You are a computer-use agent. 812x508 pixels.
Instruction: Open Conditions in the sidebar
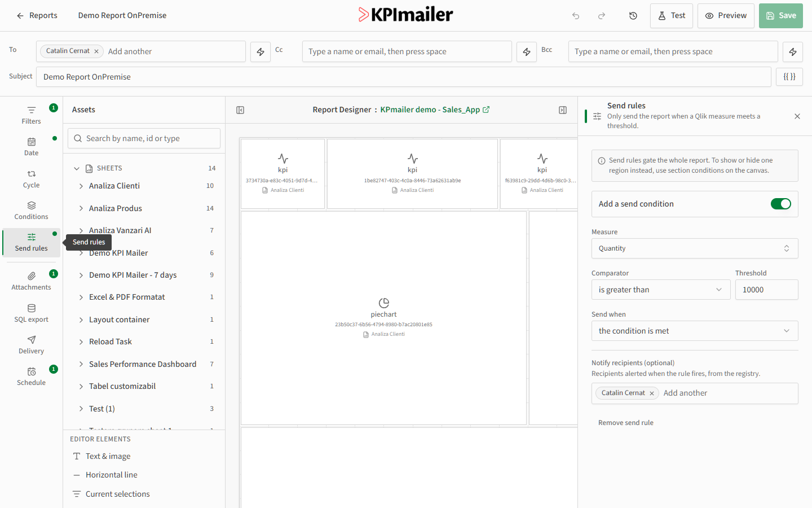[32, 211]
